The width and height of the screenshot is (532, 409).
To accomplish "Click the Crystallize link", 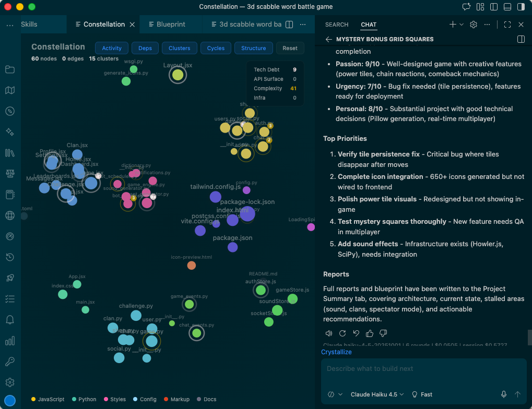I will pos(336,352).
